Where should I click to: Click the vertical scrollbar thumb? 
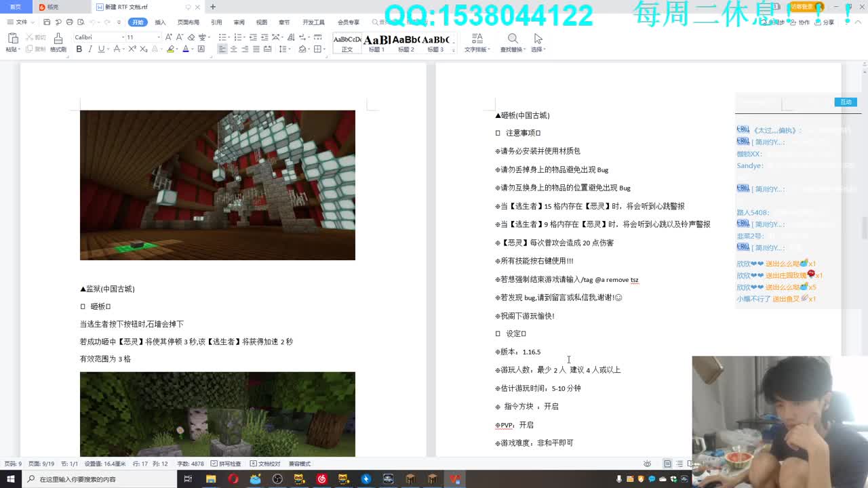coord(864,228)
